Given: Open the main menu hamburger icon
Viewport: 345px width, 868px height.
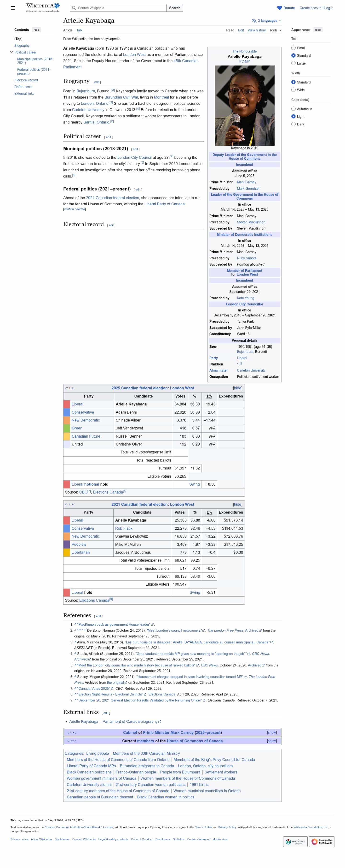Looking at the screenshot, I should [x=13, y=8].
